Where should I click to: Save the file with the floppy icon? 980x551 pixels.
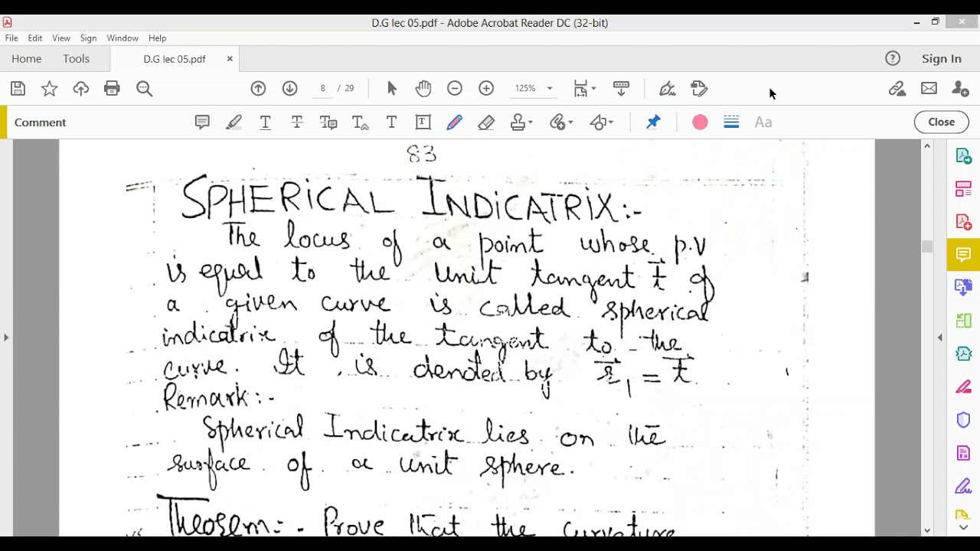(18, 89)
